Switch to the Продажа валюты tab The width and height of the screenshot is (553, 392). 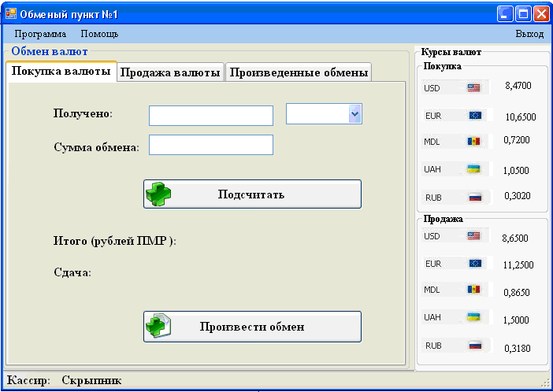170,72
